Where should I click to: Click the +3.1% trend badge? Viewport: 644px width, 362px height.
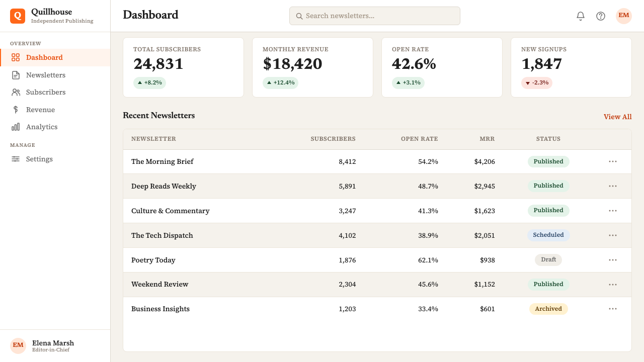click(x=408, y=83)
